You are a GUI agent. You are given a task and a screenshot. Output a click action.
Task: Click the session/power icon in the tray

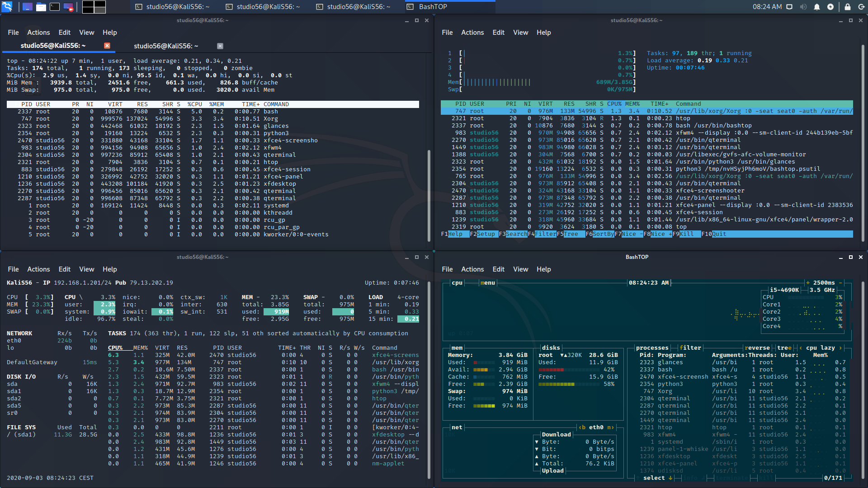point(862,7)
